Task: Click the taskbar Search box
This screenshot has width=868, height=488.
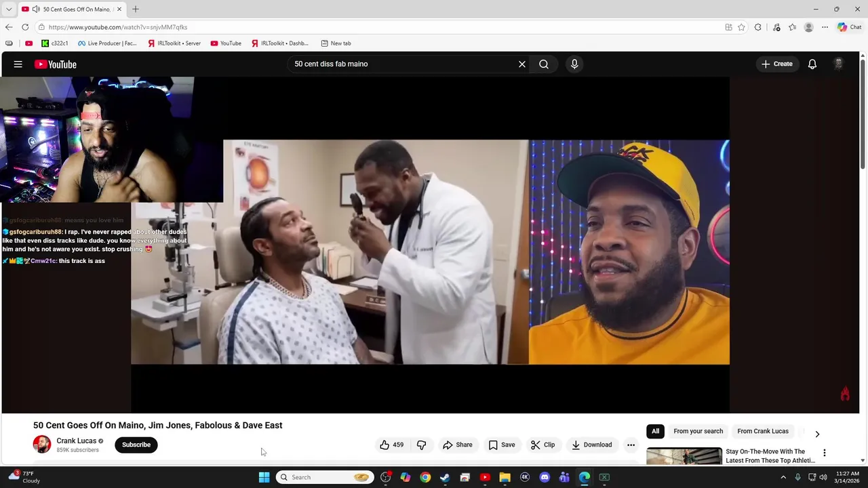Action: click(x=325, y=477)
